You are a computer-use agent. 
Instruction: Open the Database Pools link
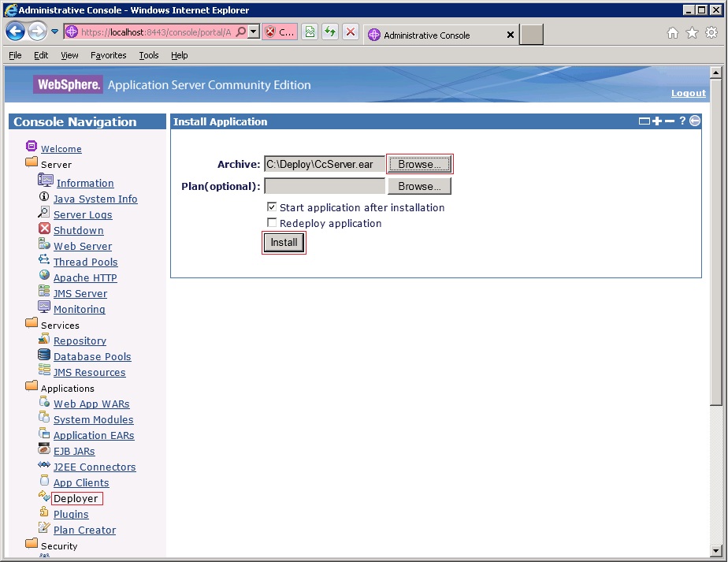(x=92, y=357)
